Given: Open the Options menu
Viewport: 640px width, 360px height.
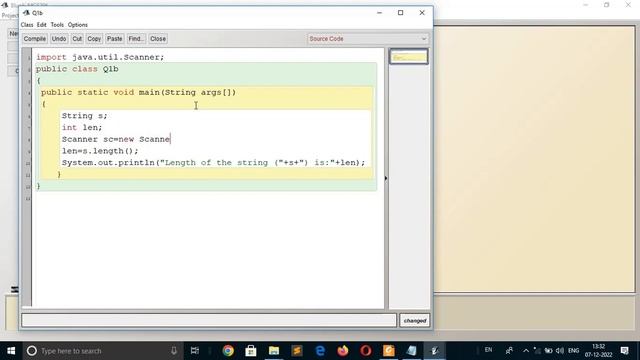Looking at the screenshot, I should 78,25.
